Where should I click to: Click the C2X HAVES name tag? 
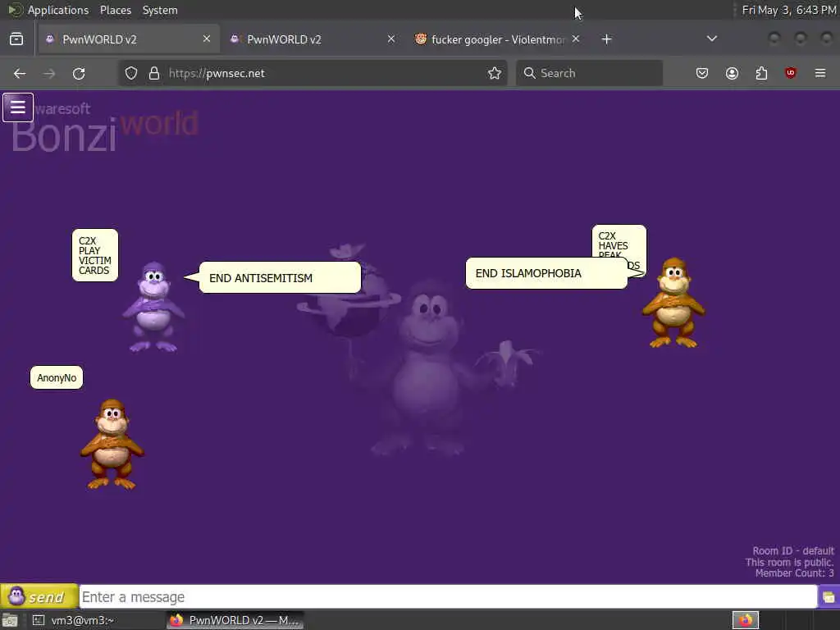(x=619, y=242)
